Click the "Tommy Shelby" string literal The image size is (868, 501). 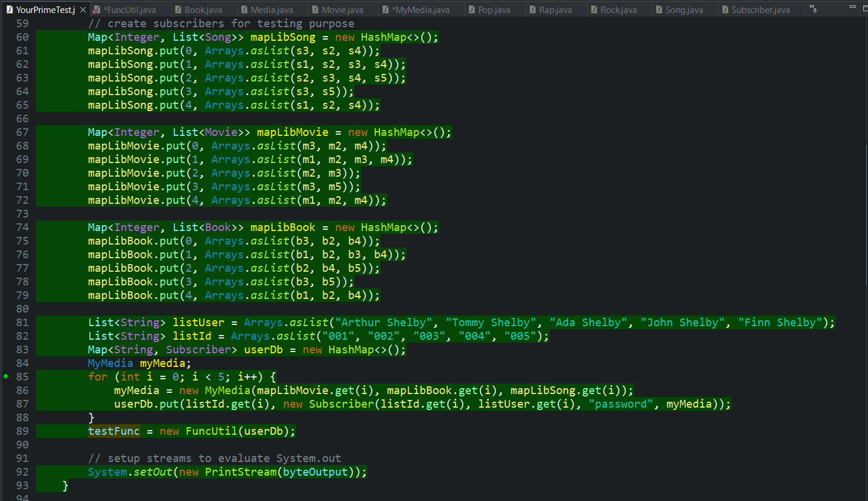coord(491,323)
